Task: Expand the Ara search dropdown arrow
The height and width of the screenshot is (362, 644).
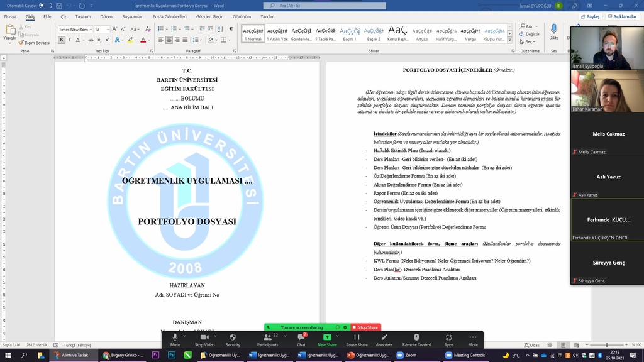Action: tap(536, 26)
